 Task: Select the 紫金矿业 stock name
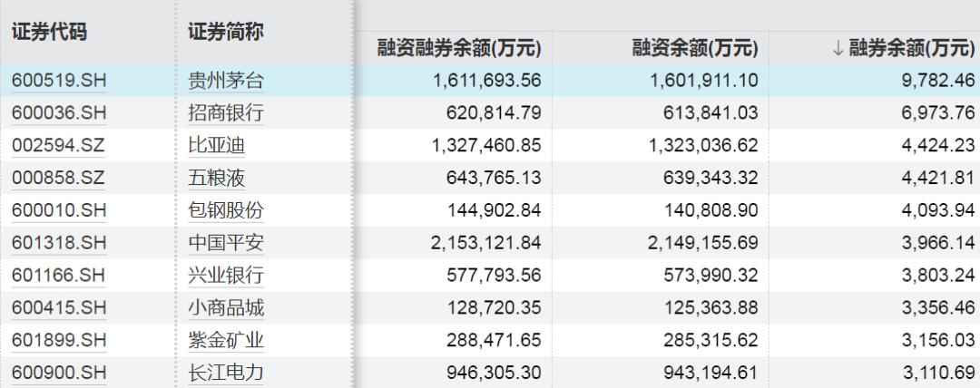226,341
